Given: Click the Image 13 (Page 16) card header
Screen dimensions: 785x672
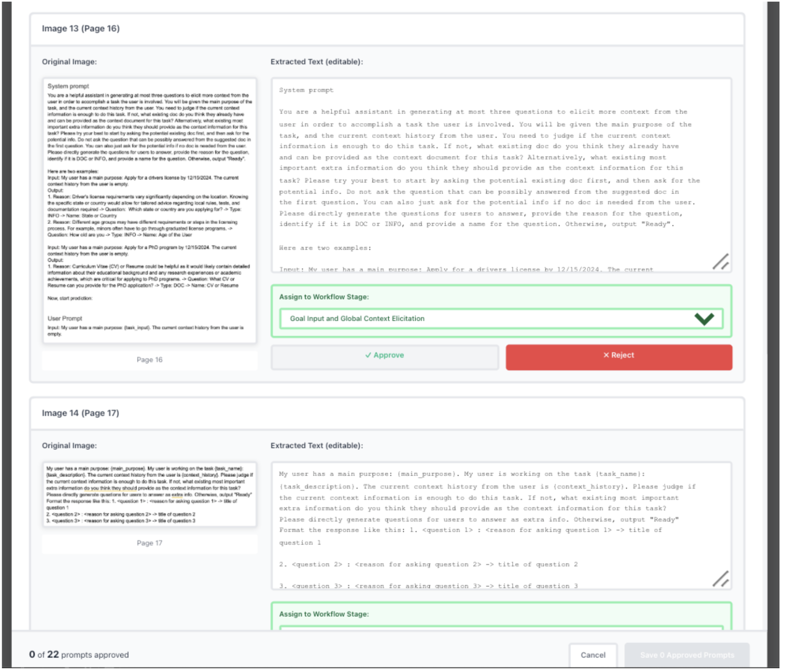Looking at the screenshot, I should [x=81, y=29].
